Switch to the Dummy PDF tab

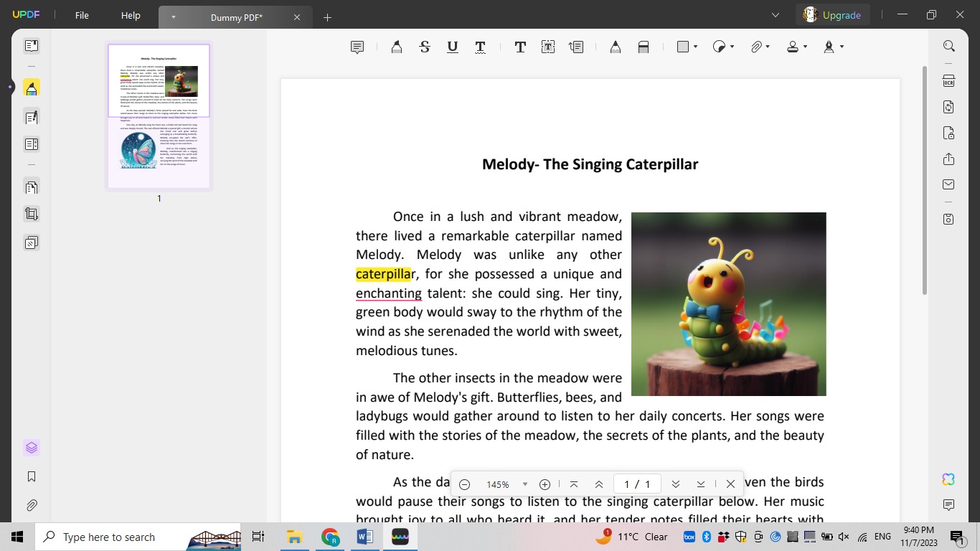237,17
